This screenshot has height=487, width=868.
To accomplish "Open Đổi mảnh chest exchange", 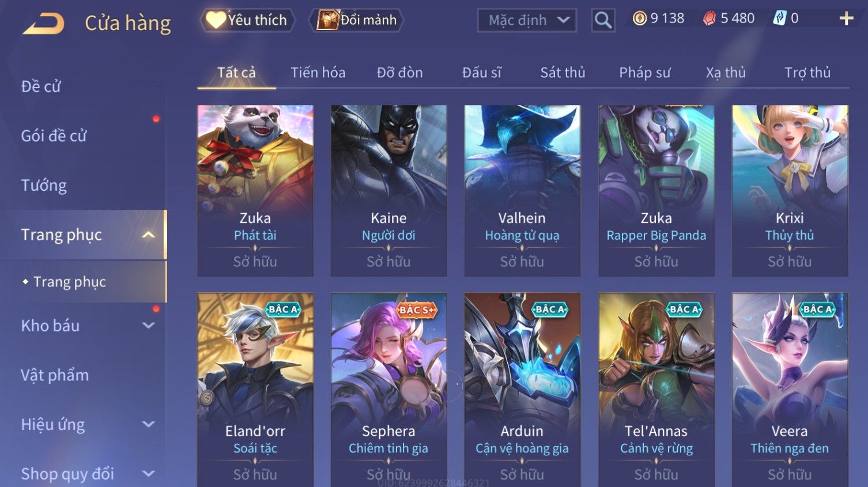I will [x=356, y=20].
